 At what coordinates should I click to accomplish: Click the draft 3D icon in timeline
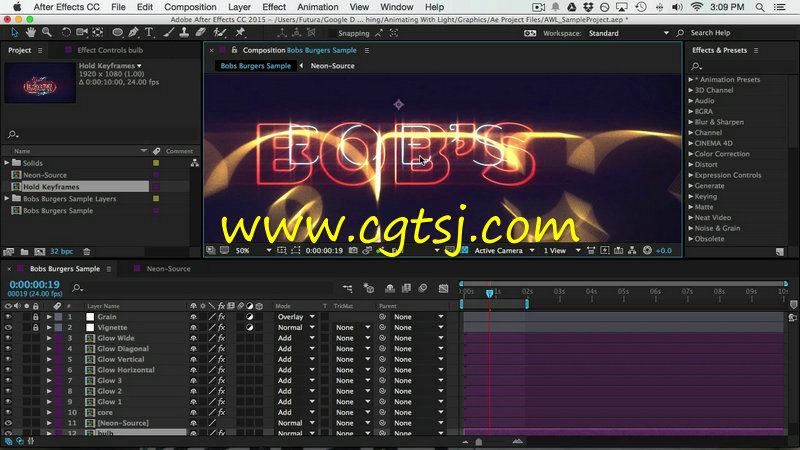(x=368, y=288)
